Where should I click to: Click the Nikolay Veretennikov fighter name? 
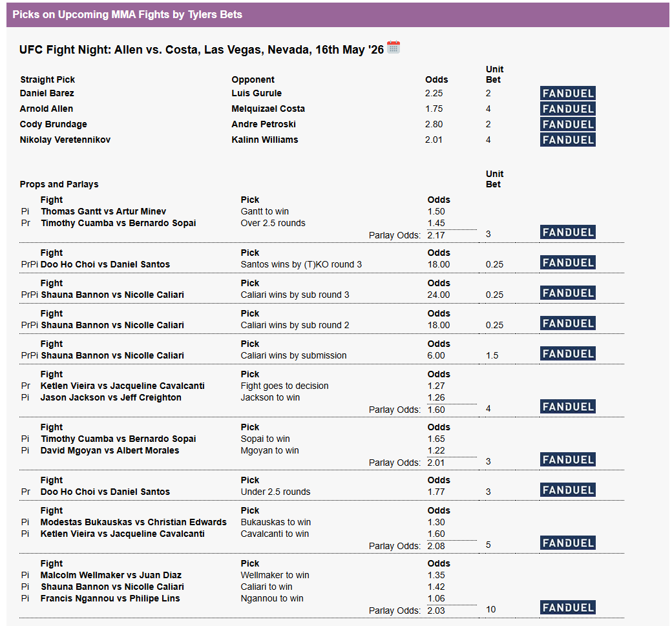(x=65, y=140)
